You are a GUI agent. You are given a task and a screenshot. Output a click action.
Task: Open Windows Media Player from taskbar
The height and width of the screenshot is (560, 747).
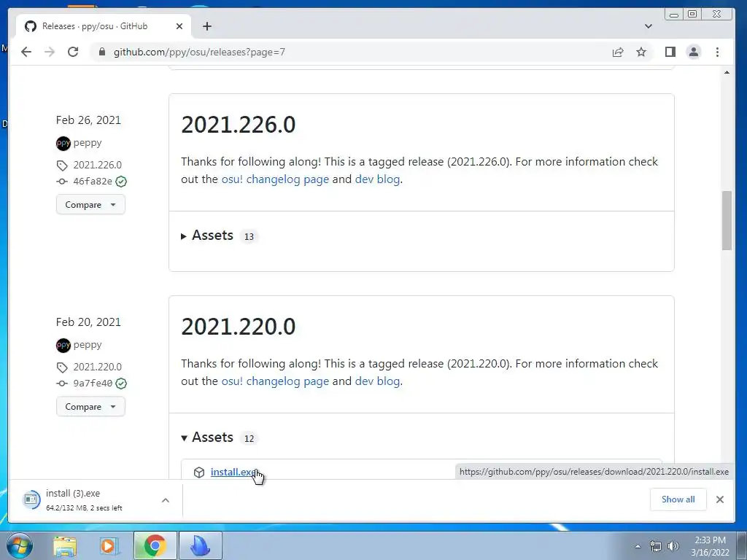(109, 545)
